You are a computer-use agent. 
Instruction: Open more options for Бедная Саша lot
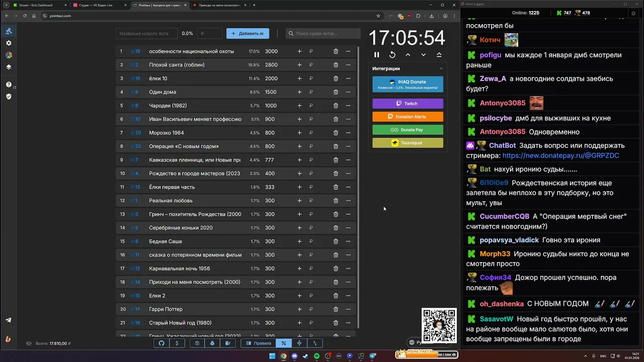tap(348, 241)
